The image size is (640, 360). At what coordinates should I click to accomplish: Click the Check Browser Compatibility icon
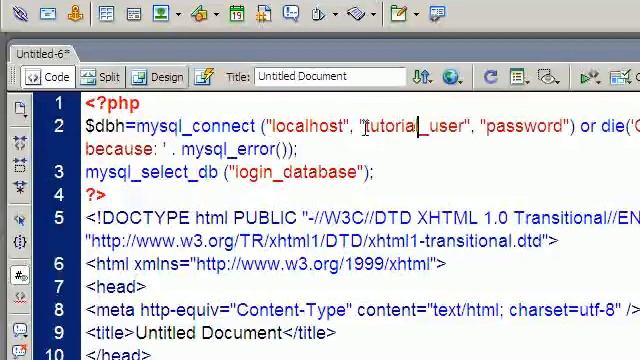tap(621, 77)
